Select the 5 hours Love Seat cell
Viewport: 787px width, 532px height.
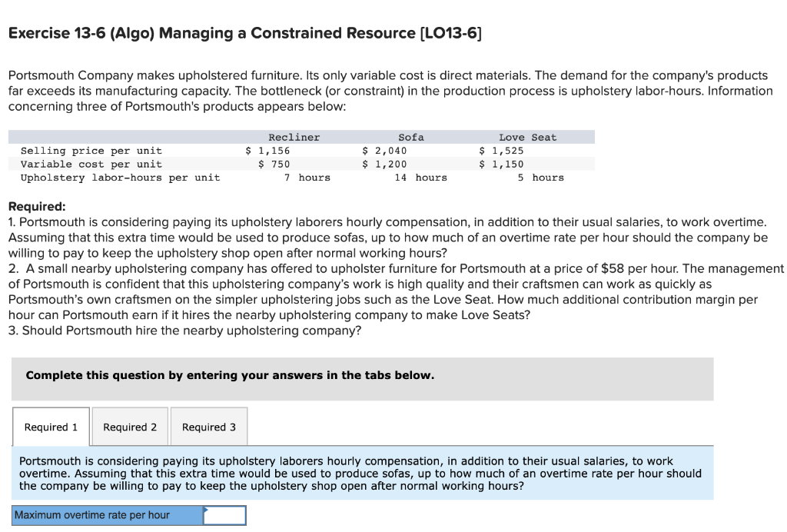pos(538,178)
